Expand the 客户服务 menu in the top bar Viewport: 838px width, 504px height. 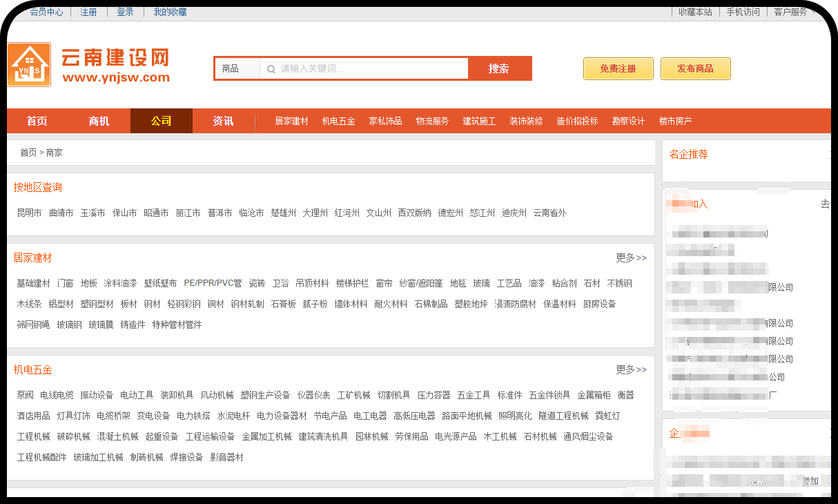coord(791,12)
